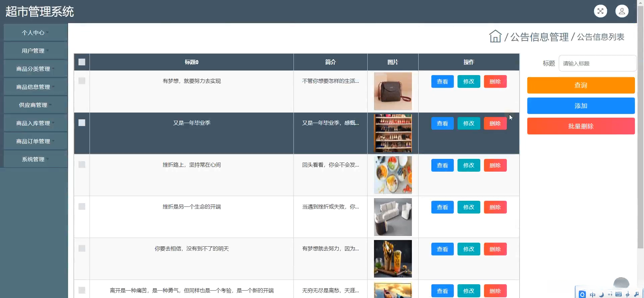Expand the 商品入库管理 sidebar menu
The height and width of the screenshot is (298, 644).
pos(36,123)
